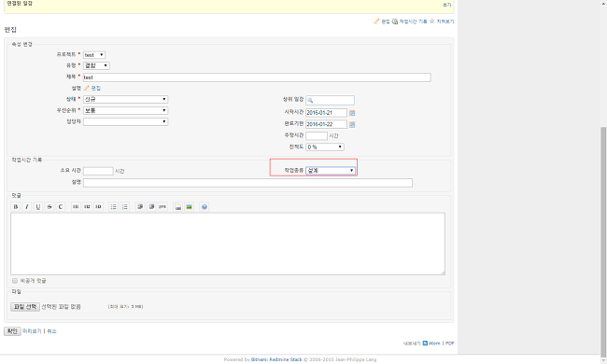Screen dimensions: 607x364
Task: Focus 소요 시간 spent hours field
Action: [x=98, y=171]
